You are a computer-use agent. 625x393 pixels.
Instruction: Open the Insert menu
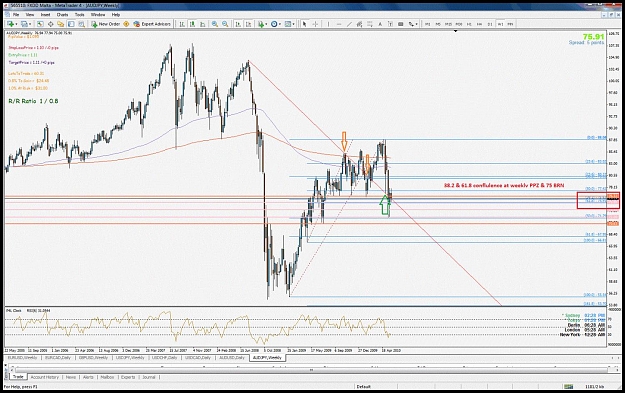click(x=45, y=15)
